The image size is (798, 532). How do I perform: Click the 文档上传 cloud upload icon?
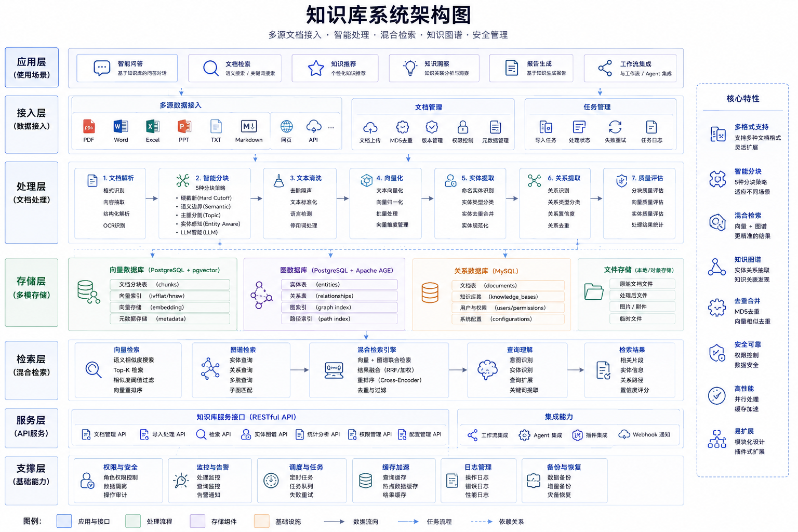pyautogui.click(x=370, y=127)
